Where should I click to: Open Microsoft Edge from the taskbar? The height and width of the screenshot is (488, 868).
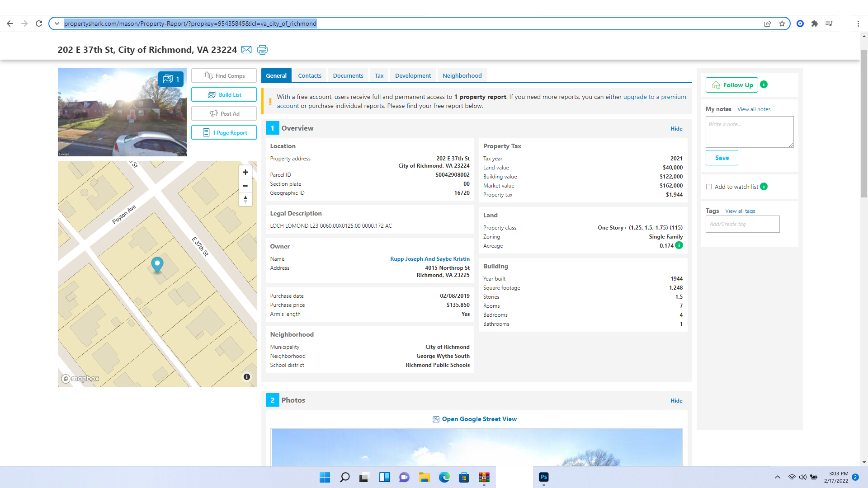pyautogui.click(x=444, y=477)
